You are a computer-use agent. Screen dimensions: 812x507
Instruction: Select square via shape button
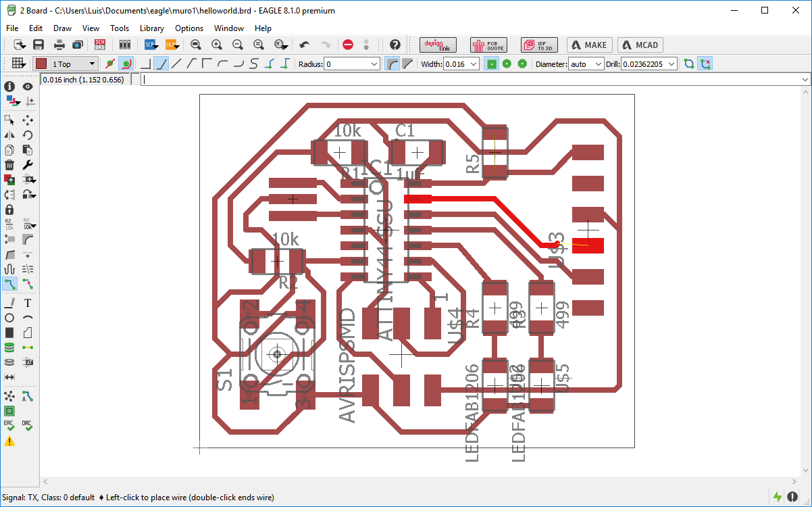point(492,64)
